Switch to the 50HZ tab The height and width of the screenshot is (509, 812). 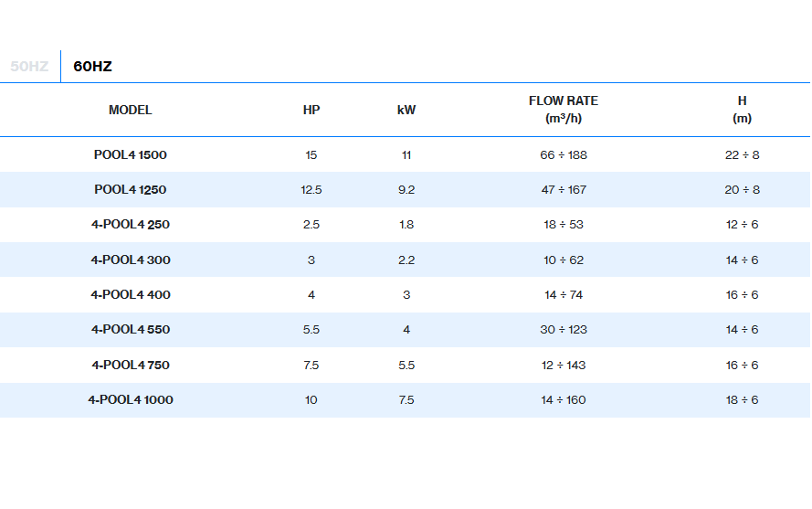click(x=29, y=67)
